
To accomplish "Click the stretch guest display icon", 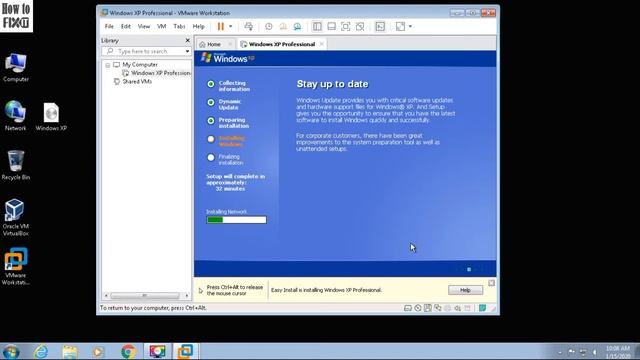I will pyautogui.click(x=400, y=27).
